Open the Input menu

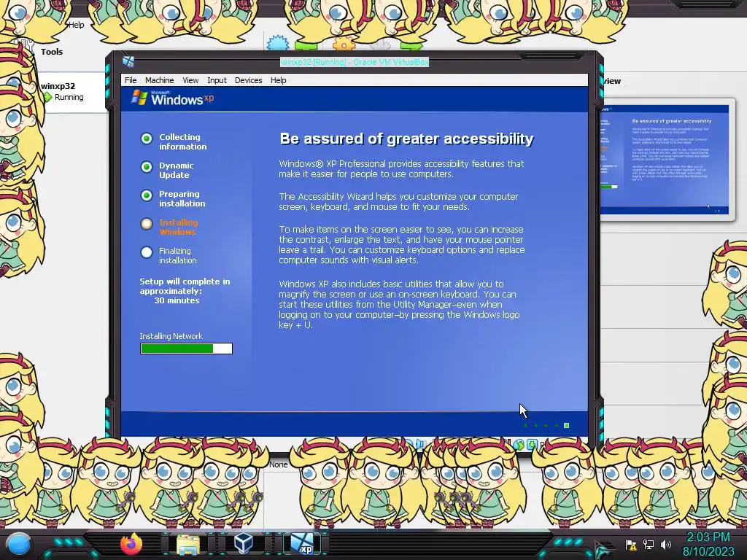(217, 80)
